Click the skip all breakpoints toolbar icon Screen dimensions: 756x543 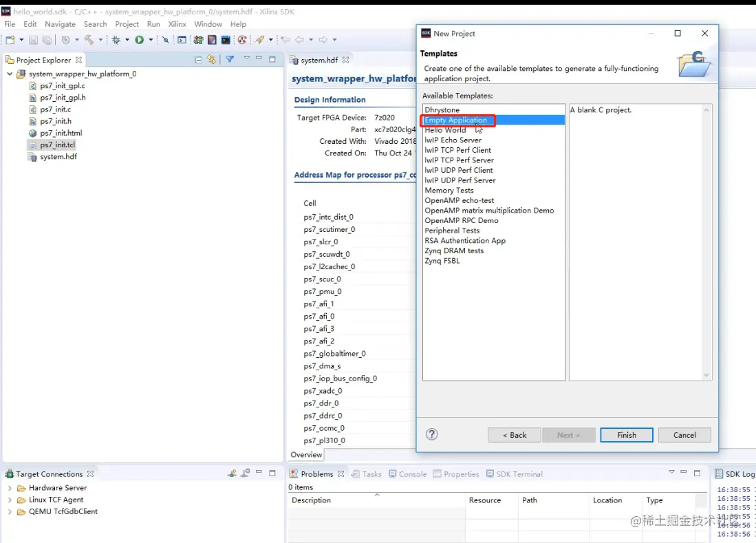coord(165,40)
